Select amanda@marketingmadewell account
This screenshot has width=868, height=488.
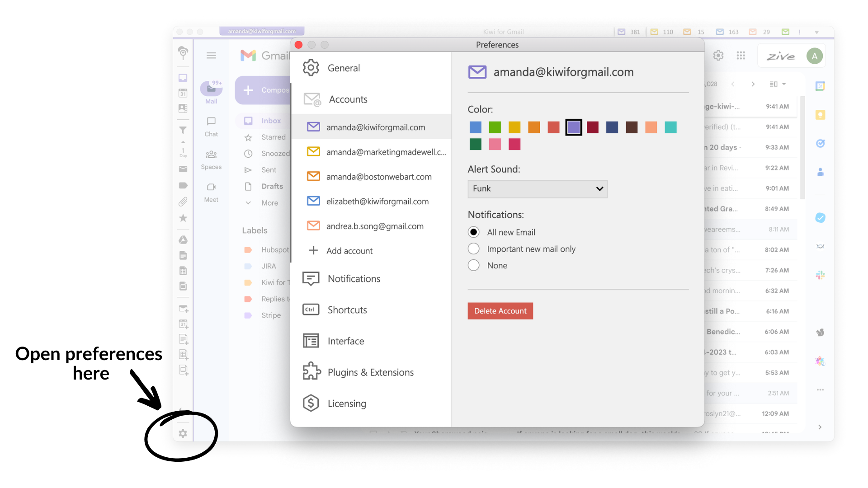tap(371, 152)
